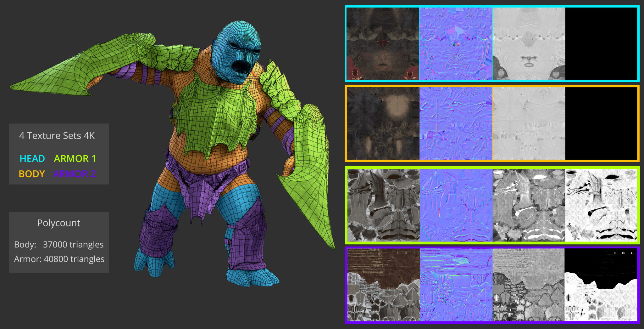Image resolution: width=644 pixels, height=329 pixels.
Task: Click the '4 Texture Sets 4K' heading
Action: coord(57,136)
